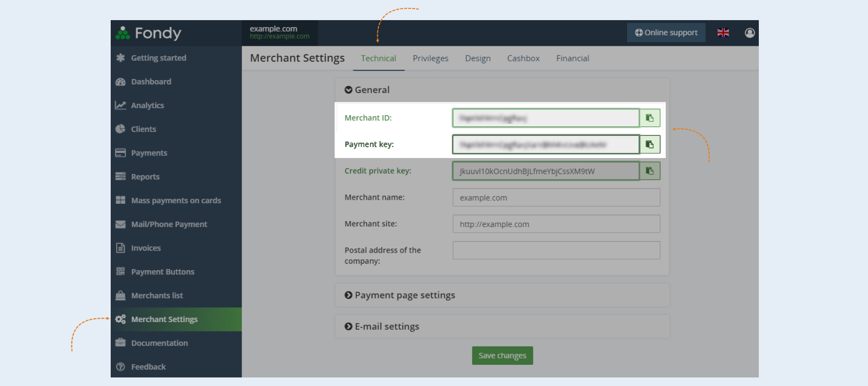868x386 pixels.
Task: Click the Merchant site field
Action: [x=557, y=224]
